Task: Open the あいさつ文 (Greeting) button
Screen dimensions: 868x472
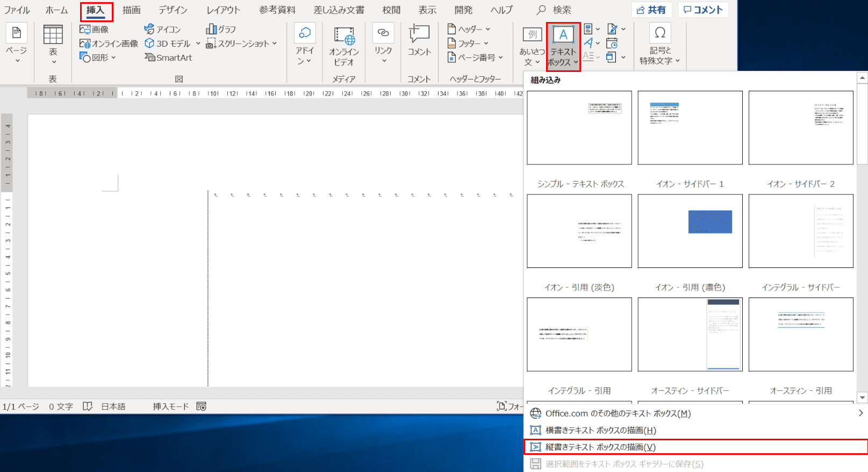Action: 532,46
